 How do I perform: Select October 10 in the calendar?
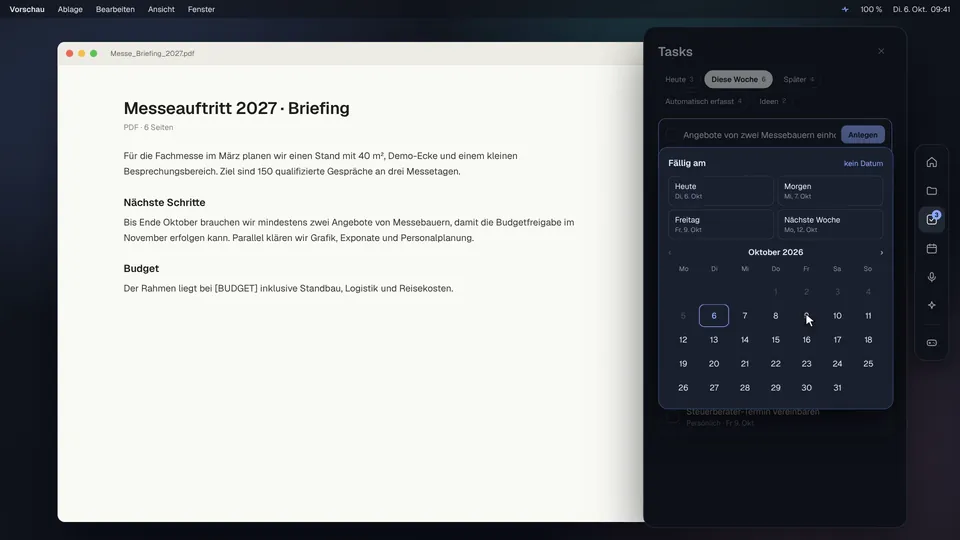(837, 316)
